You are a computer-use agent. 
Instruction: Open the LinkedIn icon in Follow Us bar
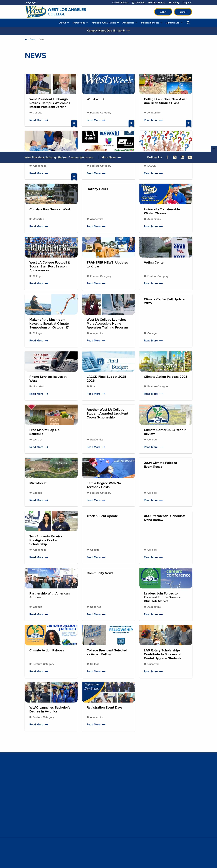tap(182, 157)
